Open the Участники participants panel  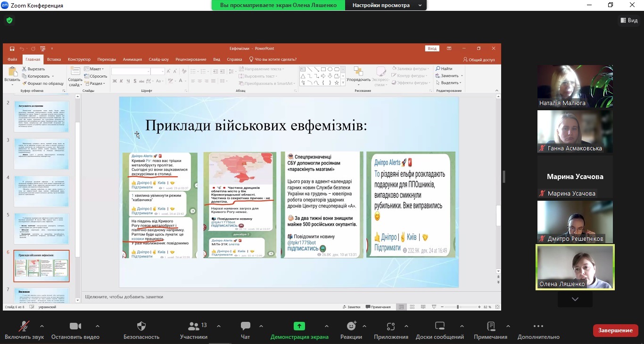194,326
